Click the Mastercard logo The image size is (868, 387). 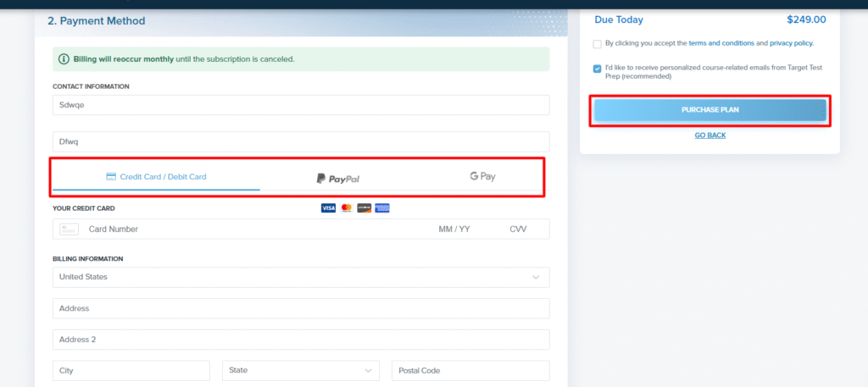click(x=347, y=207)
